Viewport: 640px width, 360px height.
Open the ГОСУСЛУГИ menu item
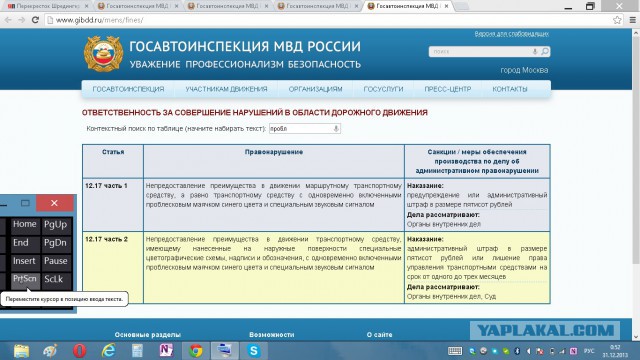[x=383, y=89]
